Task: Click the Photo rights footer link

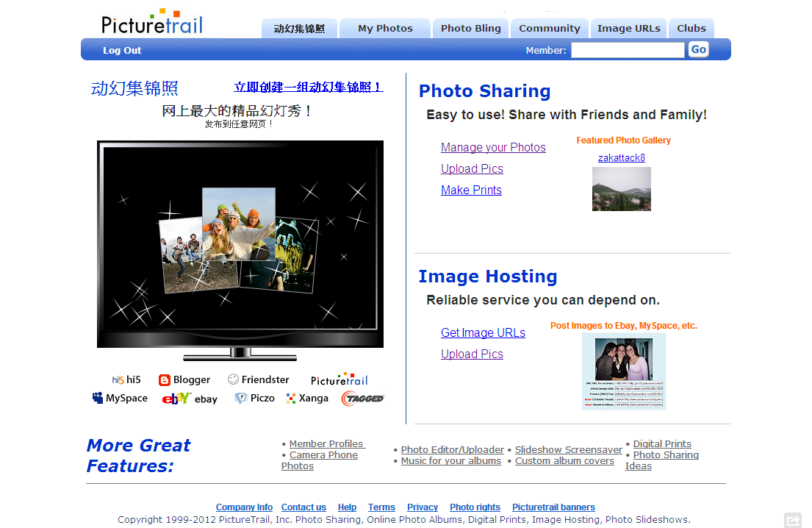Action: [x=475, y=507]
